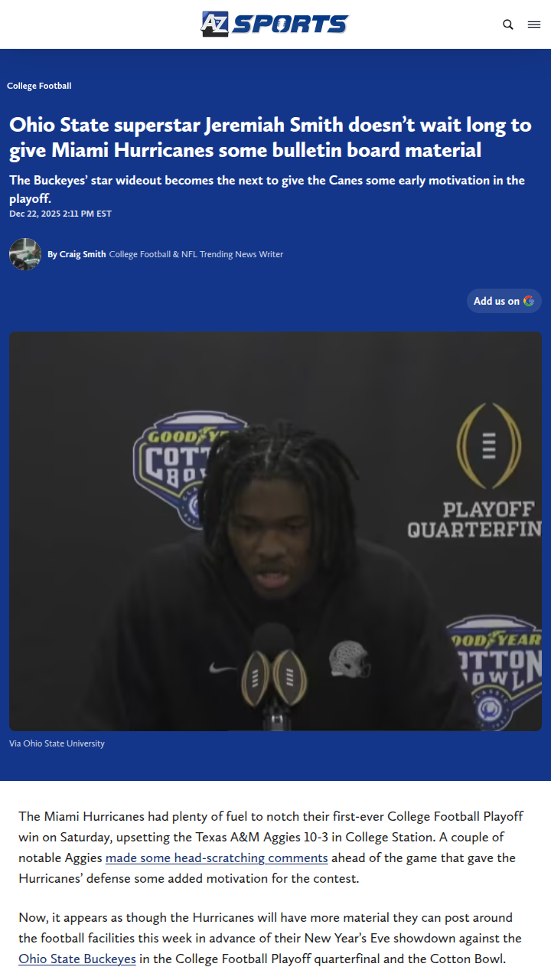The image size is (551, 980).
Task: Open Craig Smith's author avatar
Action: [25, 254]
